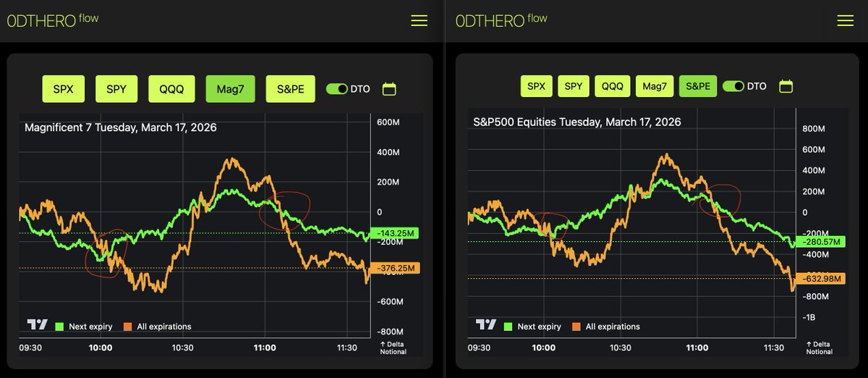This screenshot has width=868, height=378.
Task: Select Mag7 tab in right panel
Action: pos(655,86)
